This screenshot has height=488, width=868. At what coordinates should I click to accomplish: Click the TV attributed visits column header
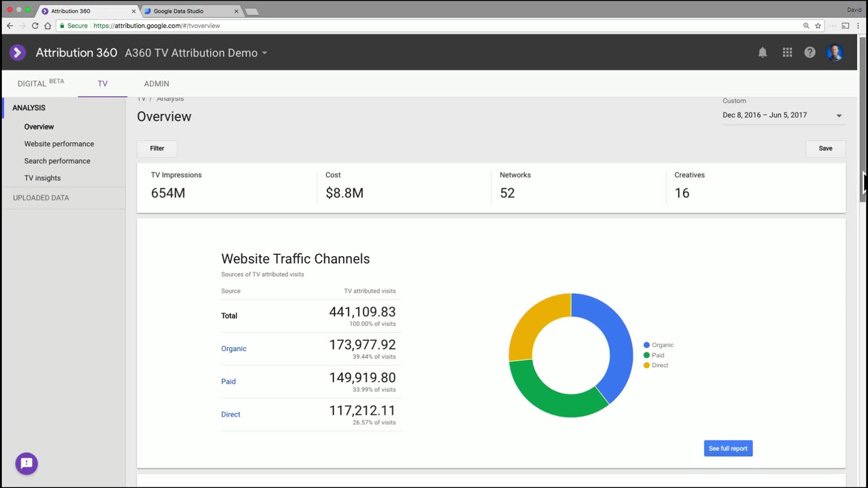[x=370, y=291]
